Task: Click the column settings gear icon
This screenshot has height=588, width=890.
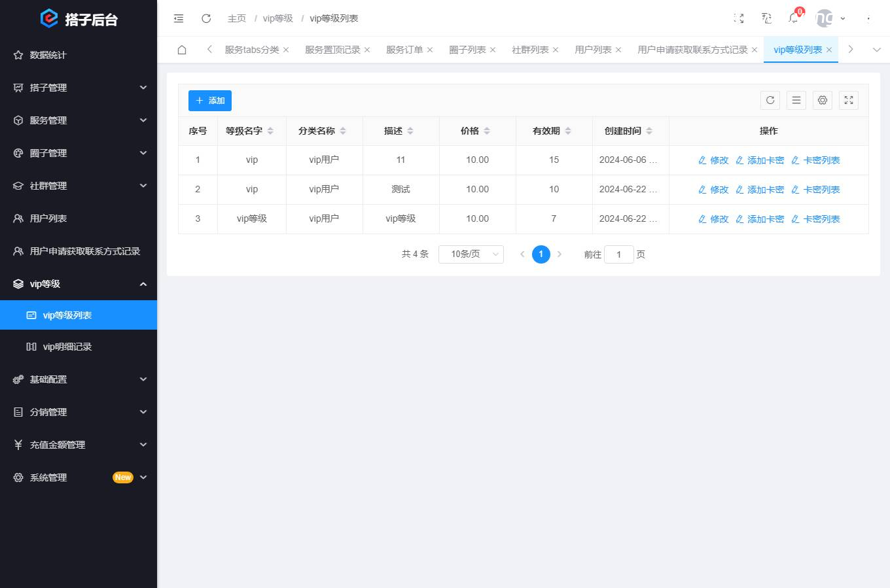Action: click(x=823, y=100)
